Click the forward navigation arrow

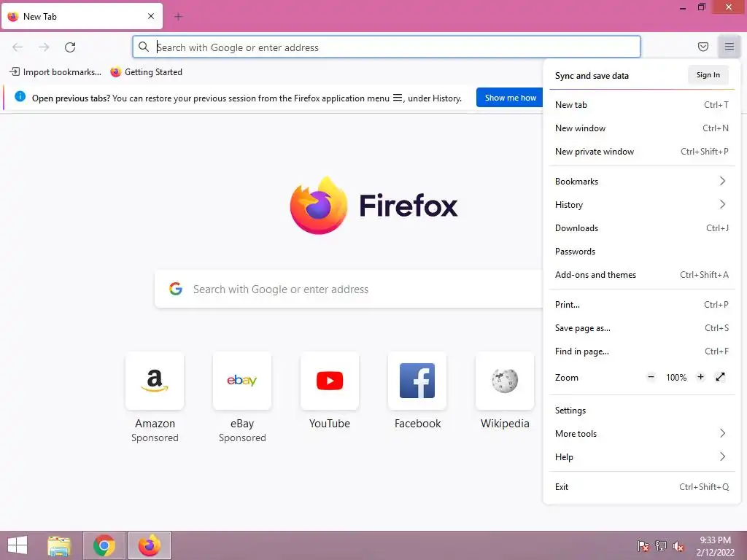coord(44,47)
